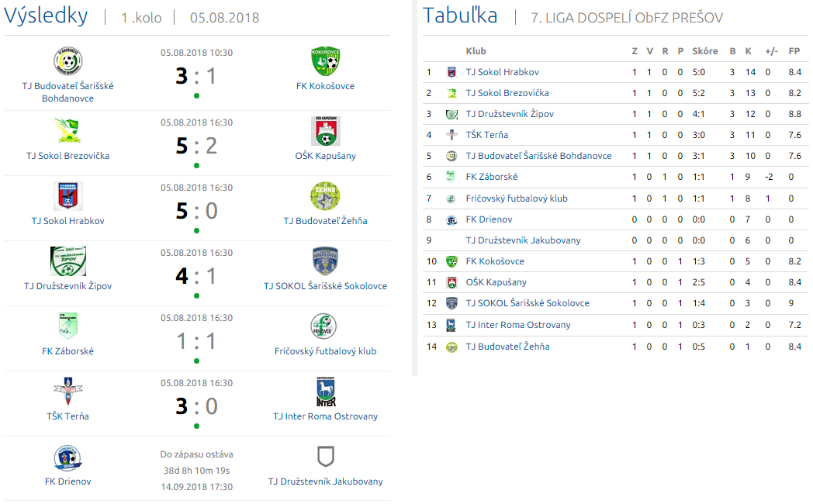Image resolution: width=813 pixels, height=504 pixels.
Task: Select the TJ Budovateľ Žehňa logo in results
Action: [325, 196]
